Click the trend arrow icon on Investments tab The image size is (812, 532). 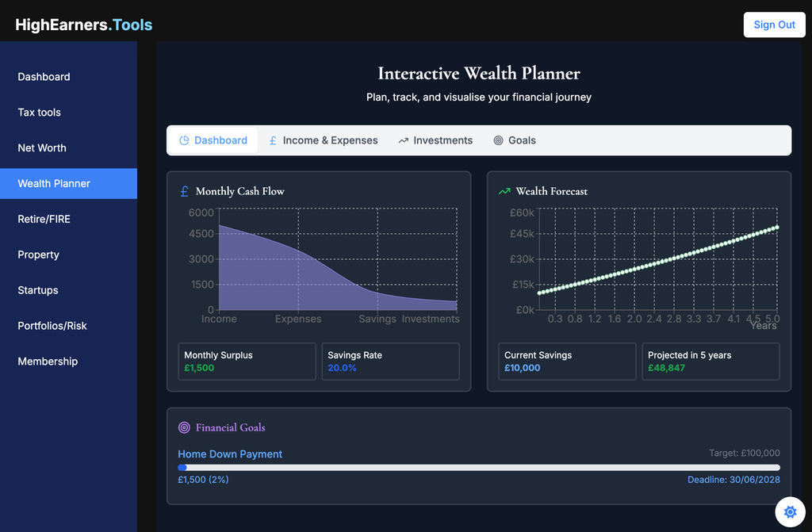[x=403, y=140]
